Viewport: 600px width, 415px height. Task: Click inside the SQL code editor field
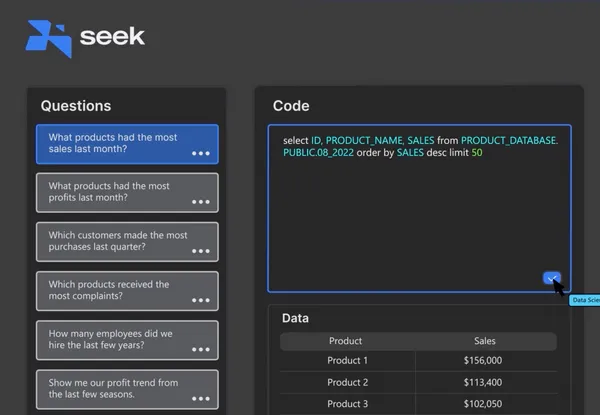(419, 208)
